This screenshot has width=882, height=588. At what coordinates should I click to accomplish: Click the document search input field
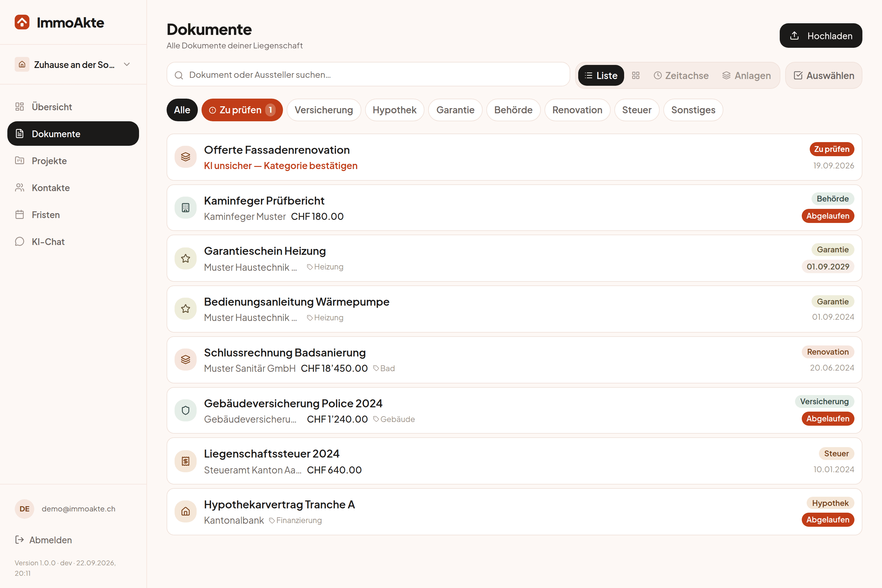[368, 75]
